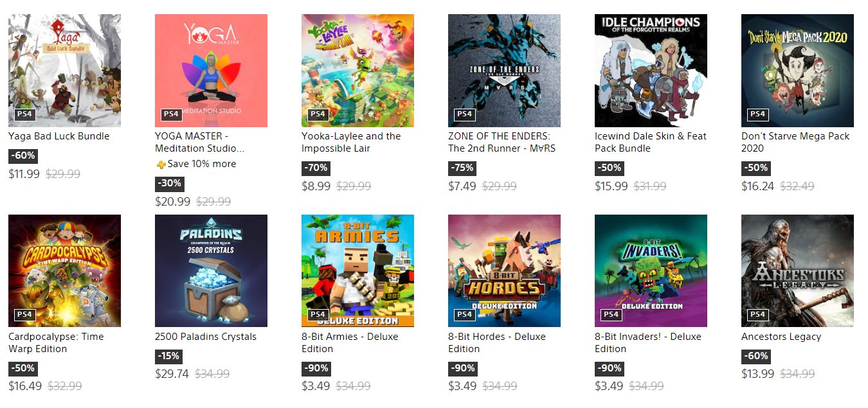The height and width of the screenshot is (408, 868).
Task: Click 8-Bit Invaders! Deluxe Edition artwork
Action: 651,271
